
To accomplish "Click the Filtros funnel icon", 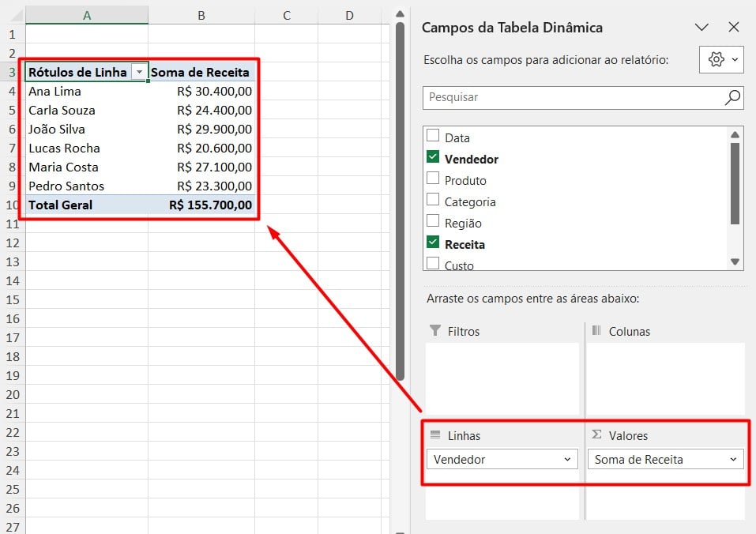I will 434,331.
